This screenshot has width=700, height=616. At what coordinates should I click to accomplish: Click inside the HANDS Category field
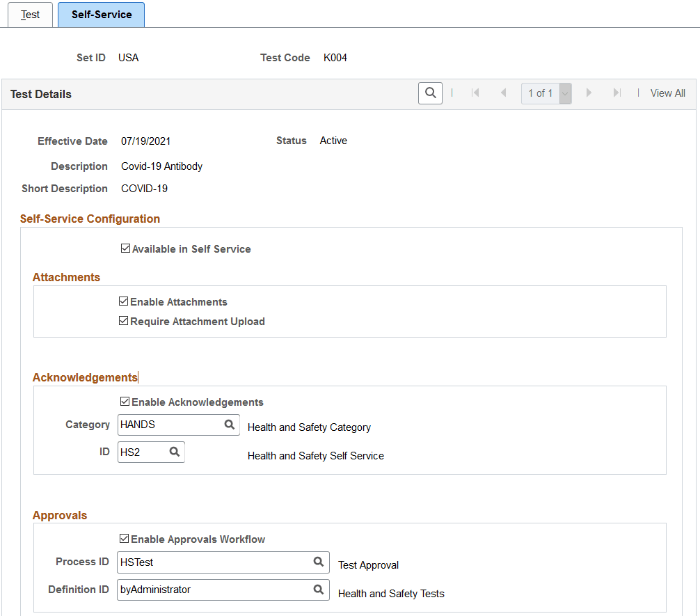click(167, 425)
